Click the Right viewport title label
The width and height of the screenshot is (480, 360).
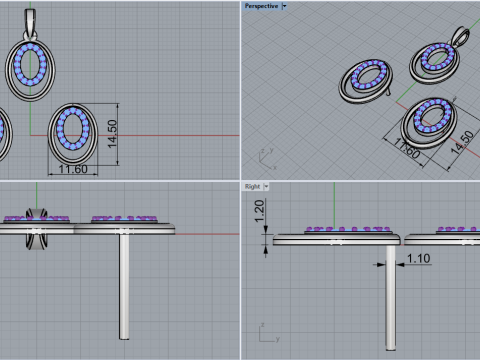[x=252, y=186]
